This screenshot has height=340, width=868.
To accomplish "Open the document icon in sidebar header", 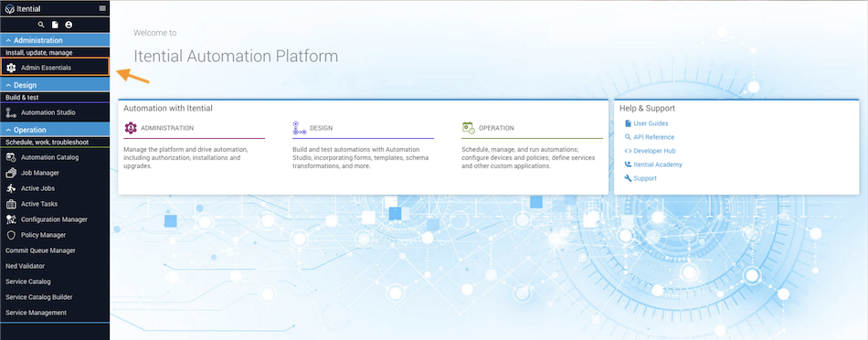I will pyautogui.click(x=55, y=25).
